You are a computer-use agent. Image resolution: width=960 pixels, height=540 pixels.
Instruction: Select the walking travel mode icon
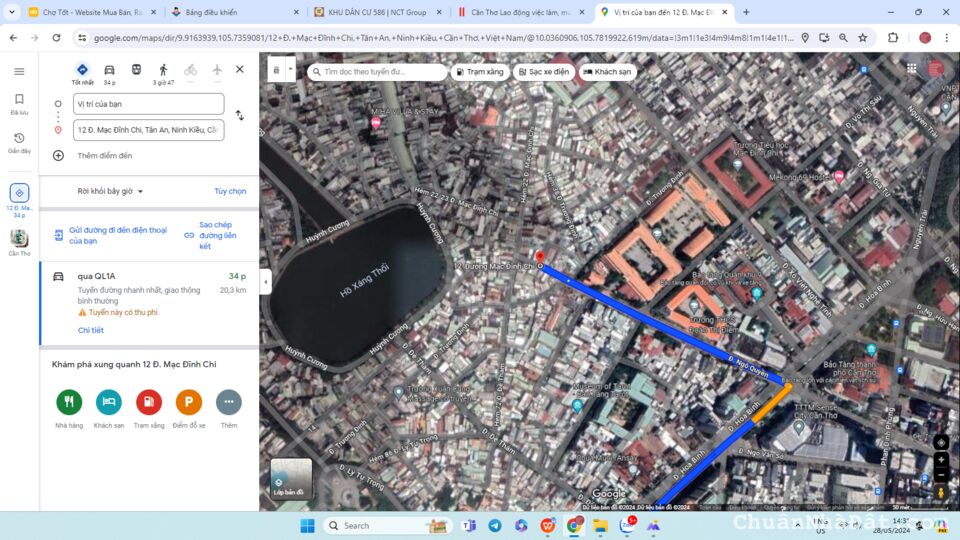point(163,70)
